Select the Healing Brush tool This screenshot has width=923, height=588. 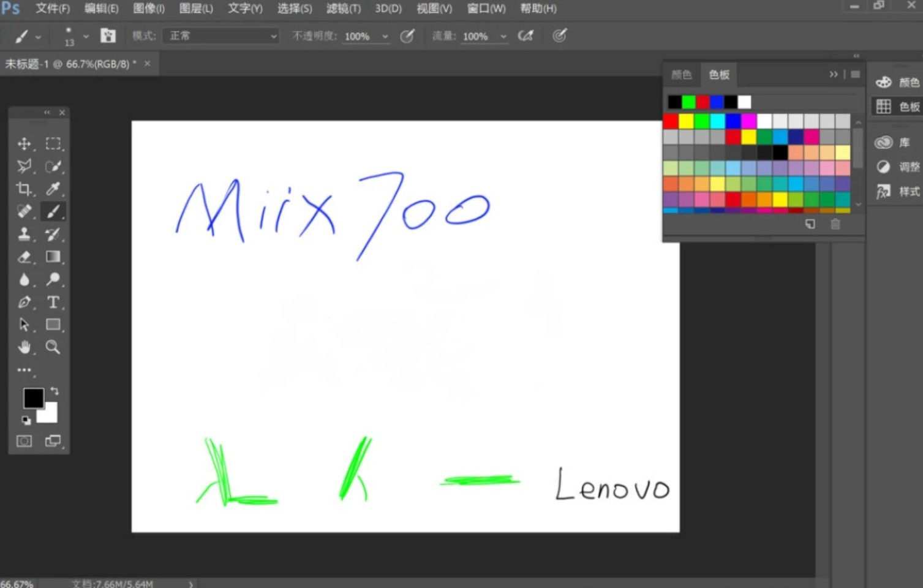[24, 211]
